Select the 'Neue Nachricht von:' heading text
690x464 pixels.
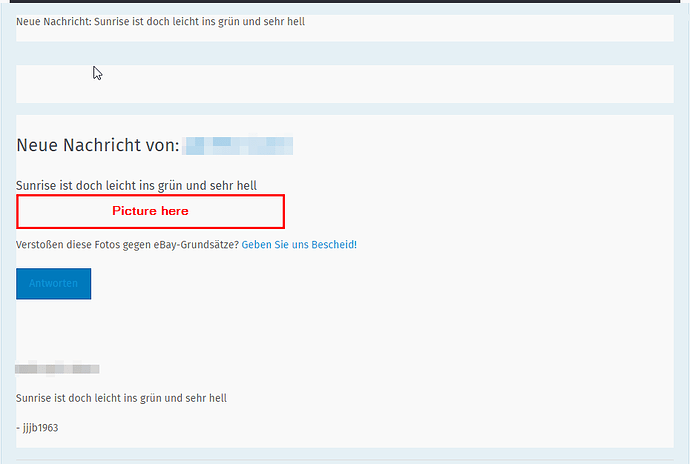(98, 145)
